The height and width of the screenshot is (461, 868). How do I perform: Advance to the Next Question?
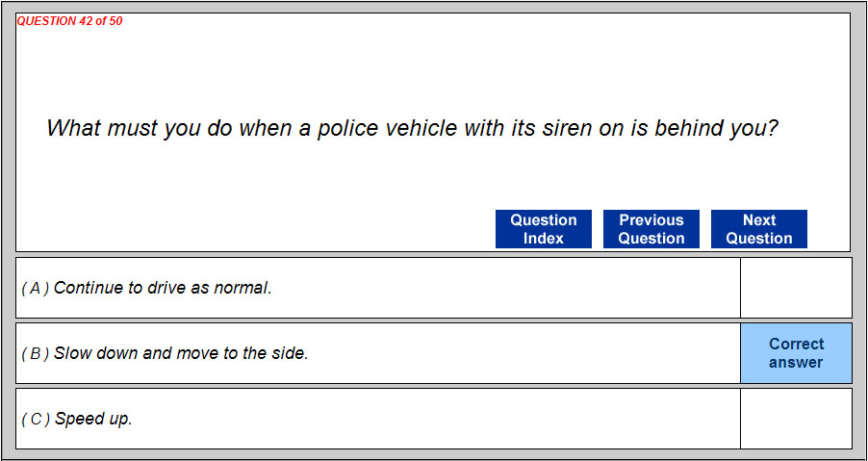[x=759, y=229]
